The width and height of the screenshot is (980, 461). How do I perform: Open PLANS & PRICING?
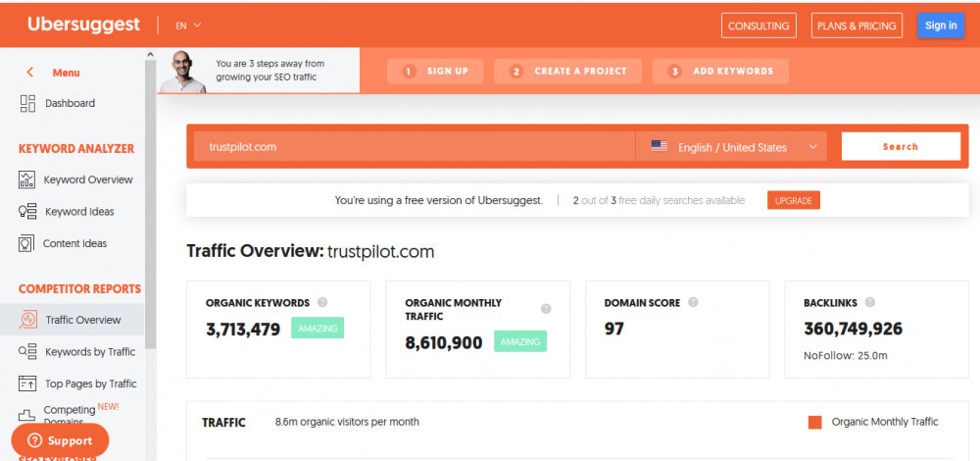tap(857, 26)
